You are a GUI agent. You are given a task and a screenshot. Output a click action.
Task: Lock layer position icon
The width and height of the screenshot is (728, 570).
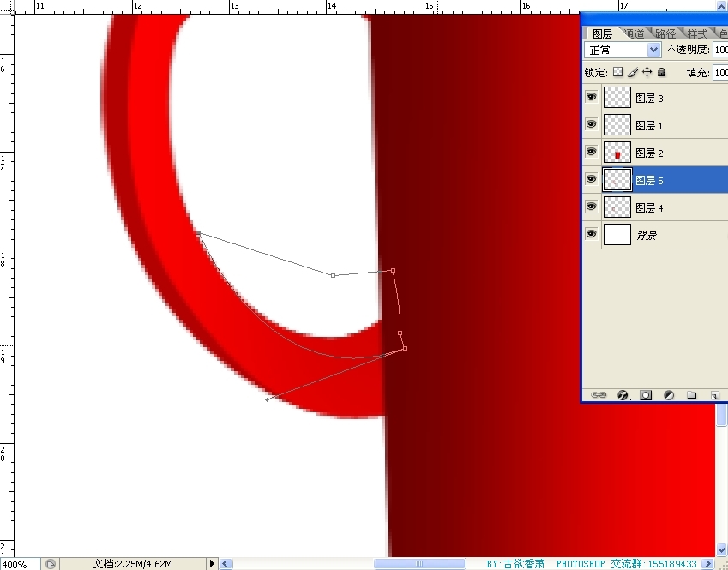point(647,73)
